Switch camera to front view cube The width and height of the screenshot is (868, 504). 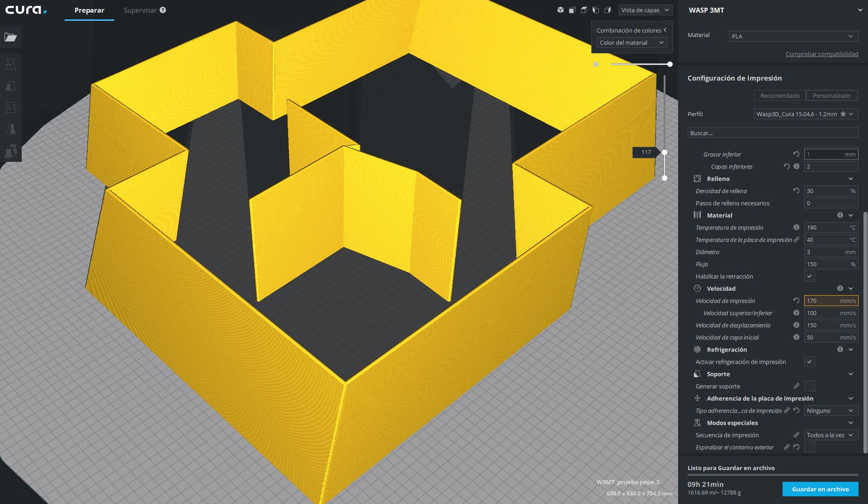pyautogui.click(x=572, y=10)
